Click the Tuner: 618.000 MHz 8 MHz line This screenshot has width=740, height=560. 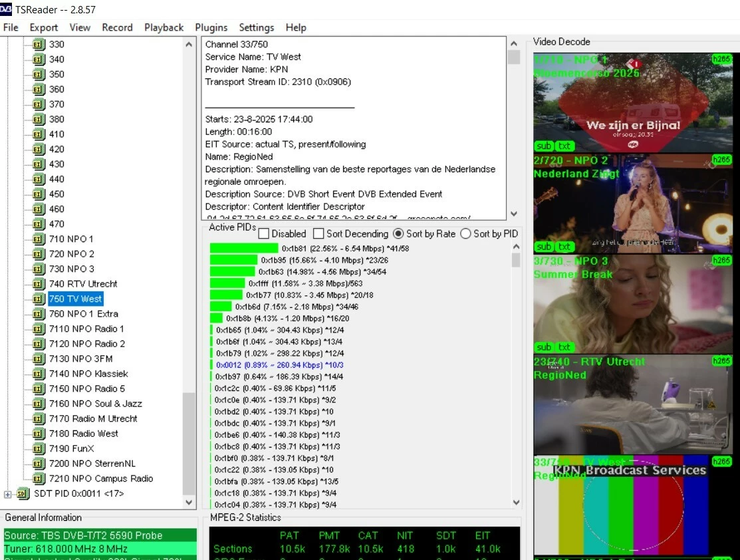click(x=100, y=549)
